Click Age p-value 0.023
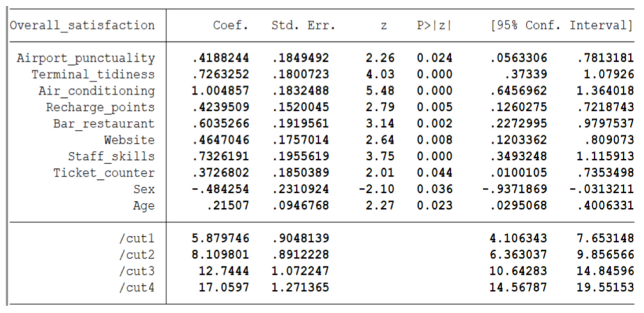Viewport: 644px width, 313px height. click(435, 206)
